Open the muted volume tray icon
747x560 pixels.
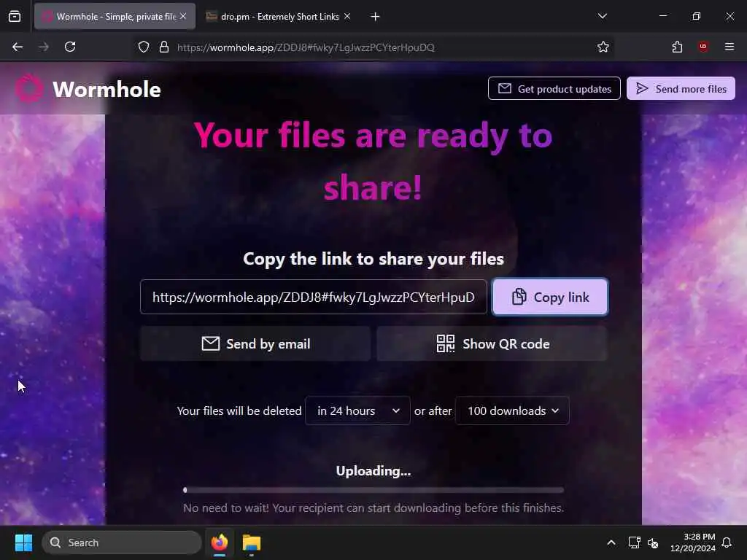653,542
